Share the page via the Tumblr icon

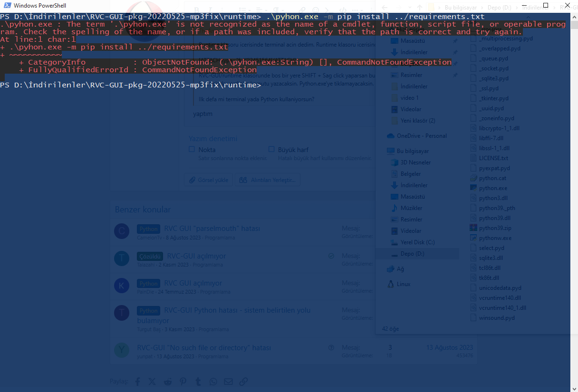point(198,382)
